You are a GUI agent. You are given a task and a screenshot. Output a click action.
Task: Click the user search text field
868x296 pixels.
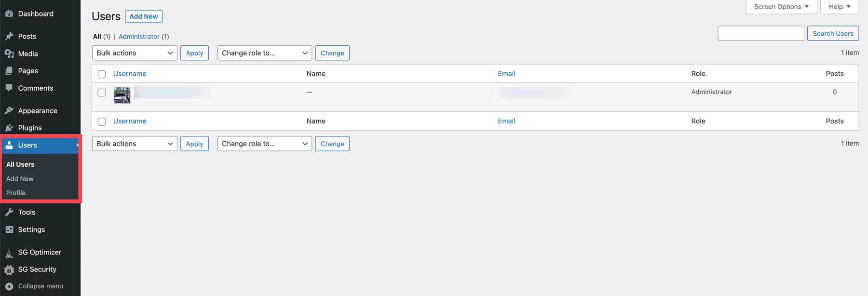coord(761,33)
